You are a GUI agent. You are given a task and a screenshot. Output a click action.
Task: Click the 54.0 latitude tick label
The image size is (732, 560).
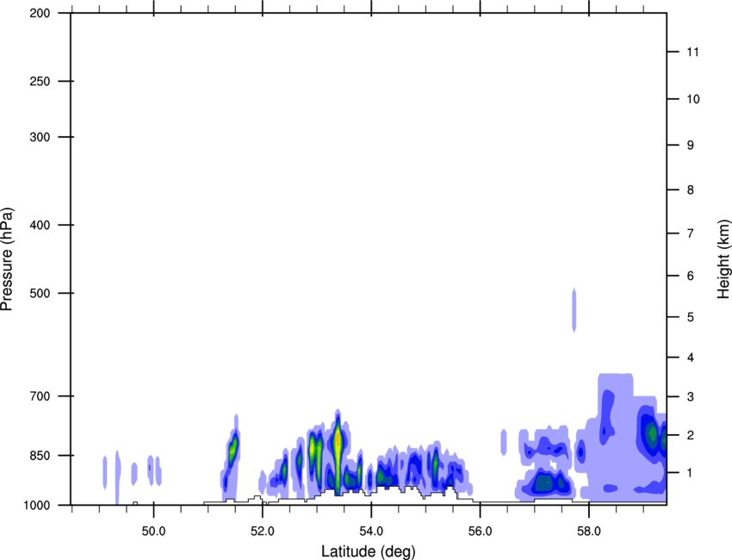pos(371,532)
